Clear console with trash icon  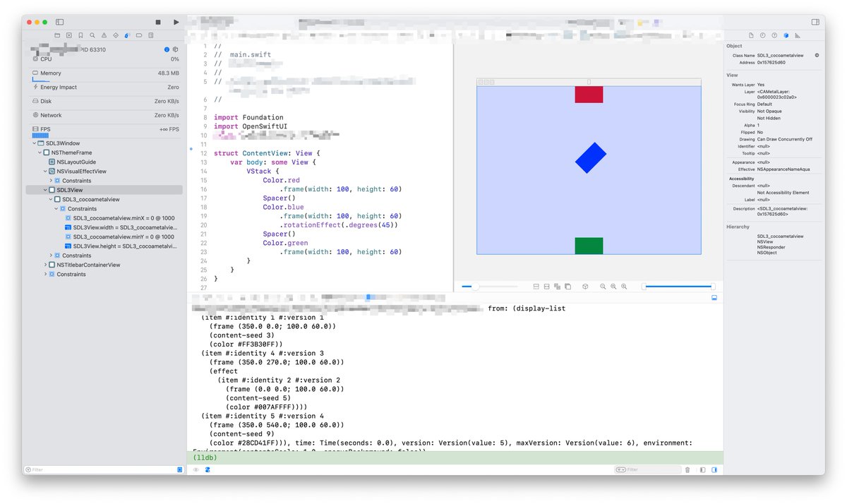coord(687,469)
